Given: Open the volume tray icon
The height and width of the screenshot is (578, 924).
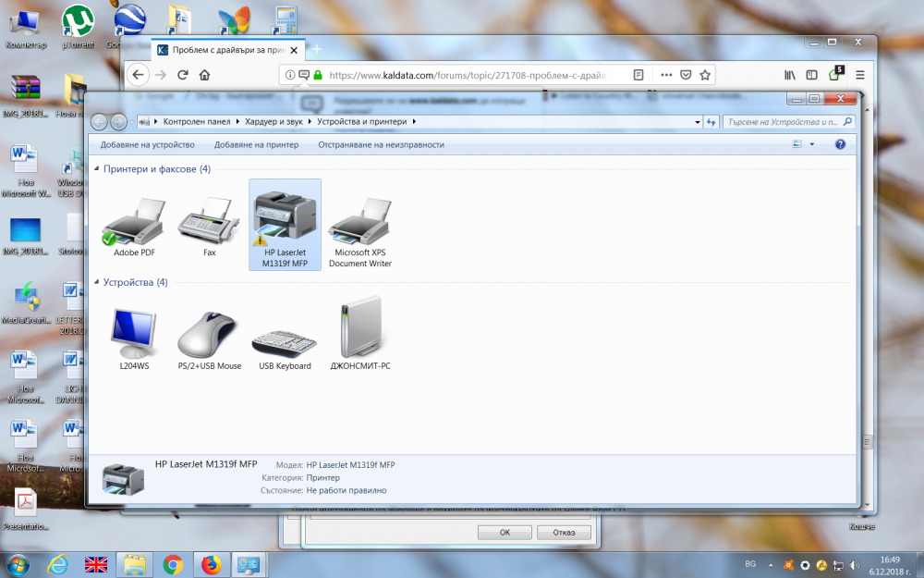Looking at the screenshot, I should click(855, 565).
